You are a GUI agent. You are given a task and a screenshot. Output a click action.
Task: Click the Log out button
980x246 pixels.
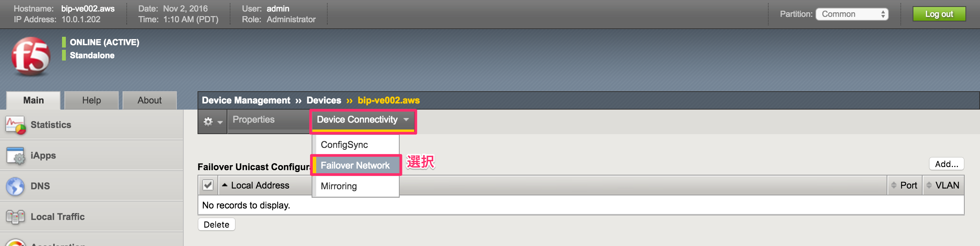pyautogui.click(x=939, y=14)
